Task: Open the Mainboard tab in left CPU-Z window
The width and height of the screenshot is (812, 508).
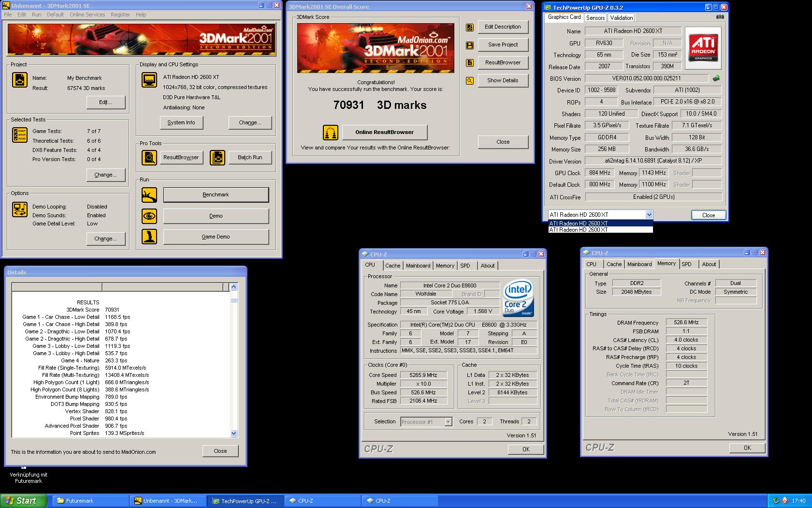Action: 418,266
